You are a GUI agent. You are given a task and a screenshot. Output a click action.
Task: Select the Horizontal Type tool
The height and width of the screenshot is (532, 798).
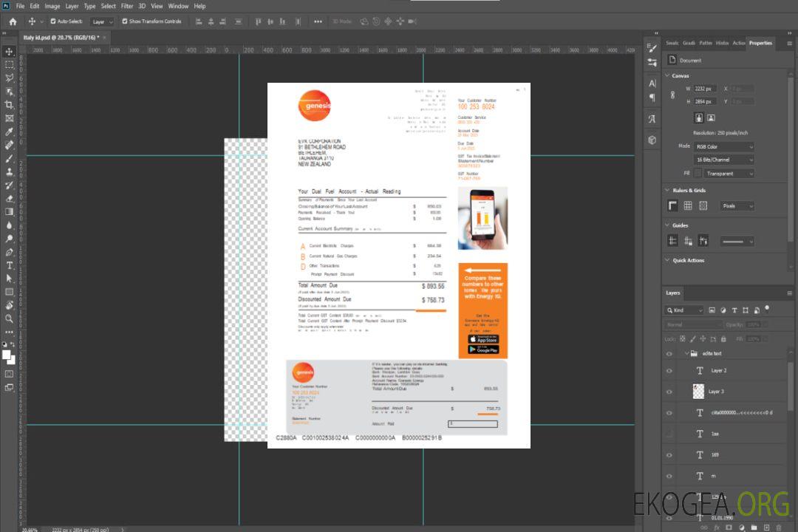point(9,265)
